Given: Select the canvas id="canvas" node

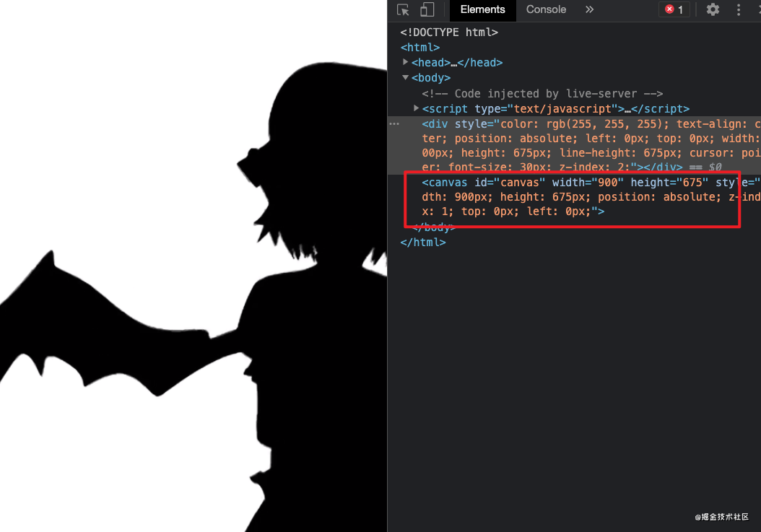Looking at the screenshot, I should click(x=591, y=196).
